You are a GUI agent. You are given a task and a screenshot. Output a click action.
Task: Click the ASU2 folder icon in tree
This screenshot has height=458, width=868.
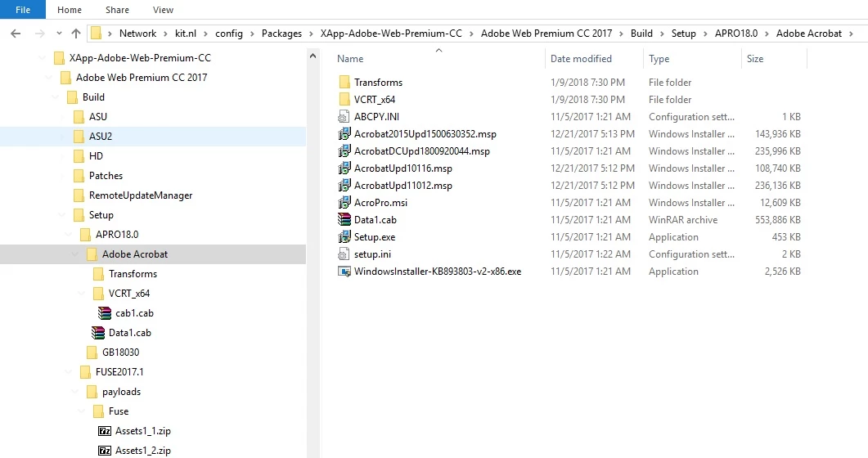click(x=79, y=136)
